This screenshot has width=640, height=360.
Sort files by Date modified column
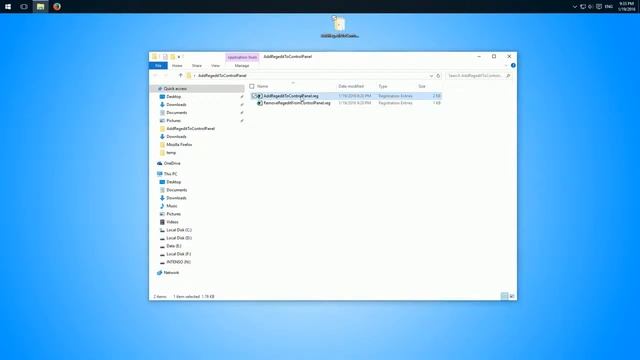coord(351,87)
